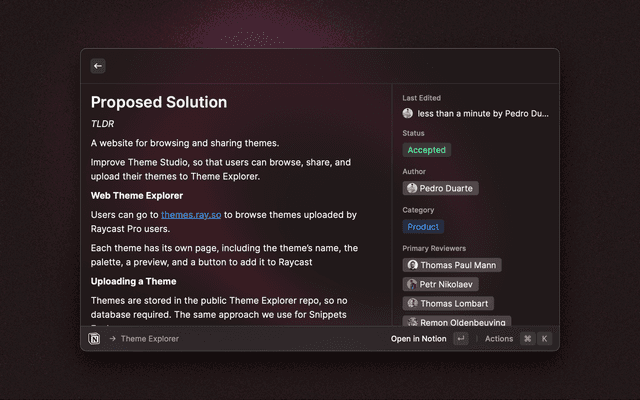Click the avatar next to Last Edited text
The height and width of the screenshot is (400, 640).
(x=408, y=114)
